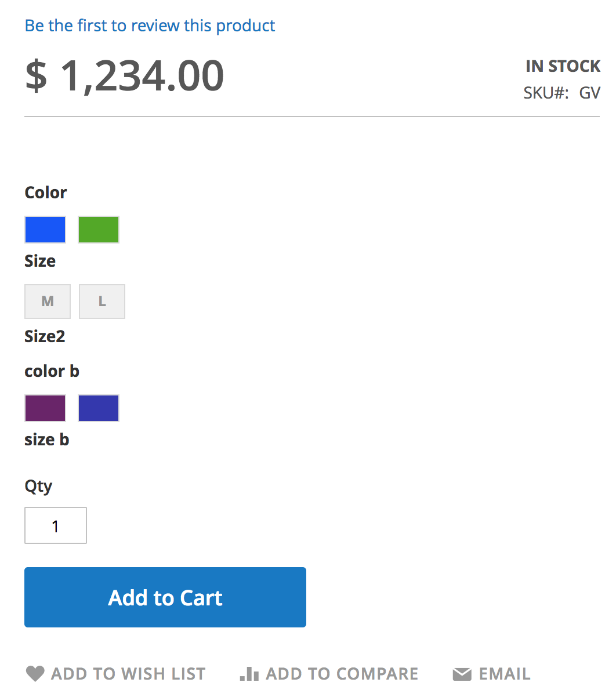Choose size L option
616x697 pixels.
click(102, 302)
